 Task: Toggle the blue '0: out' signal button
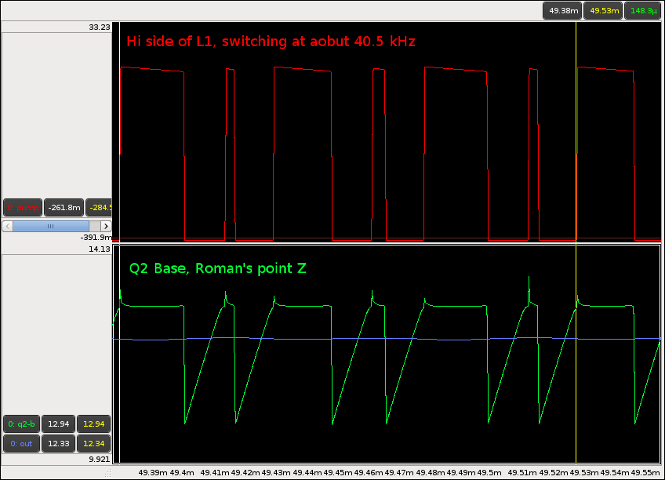pyautogui.click(x=21, y=443)
